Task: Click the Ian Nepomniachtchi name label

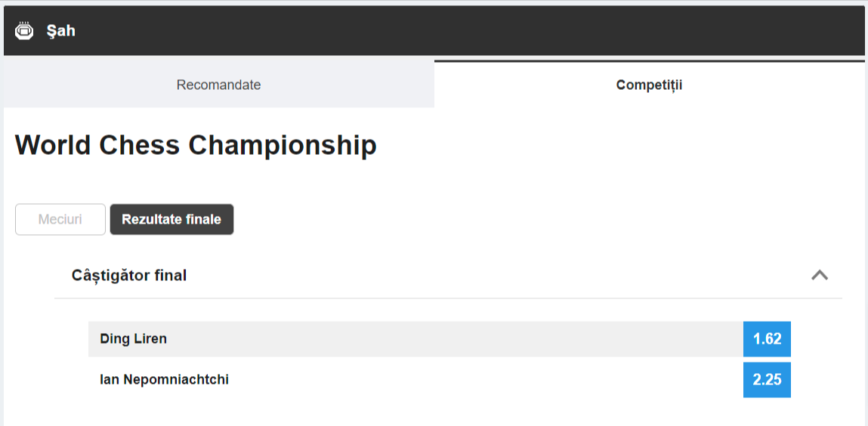Action: point(165,379)
